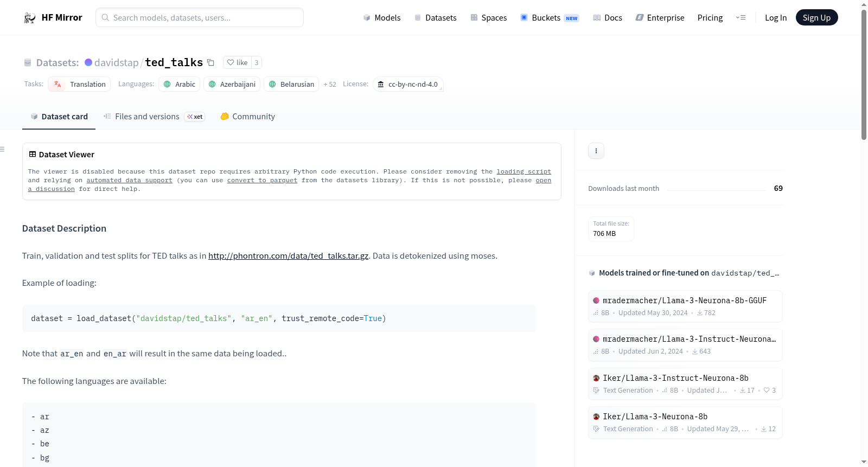Open the ted_talks dataset title link
The image size is (868, 467).
(174, 62)
